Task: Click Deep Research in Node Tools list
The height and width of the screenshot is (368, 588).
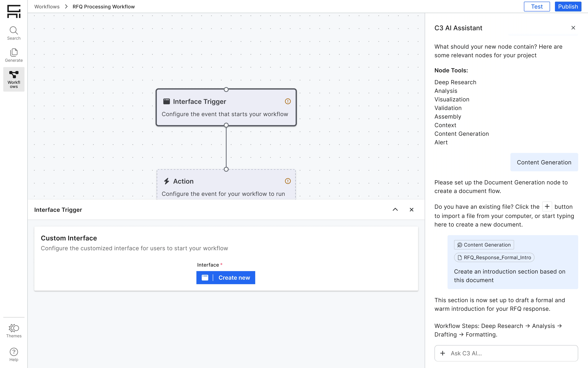Action: click(x=455, y=82)
